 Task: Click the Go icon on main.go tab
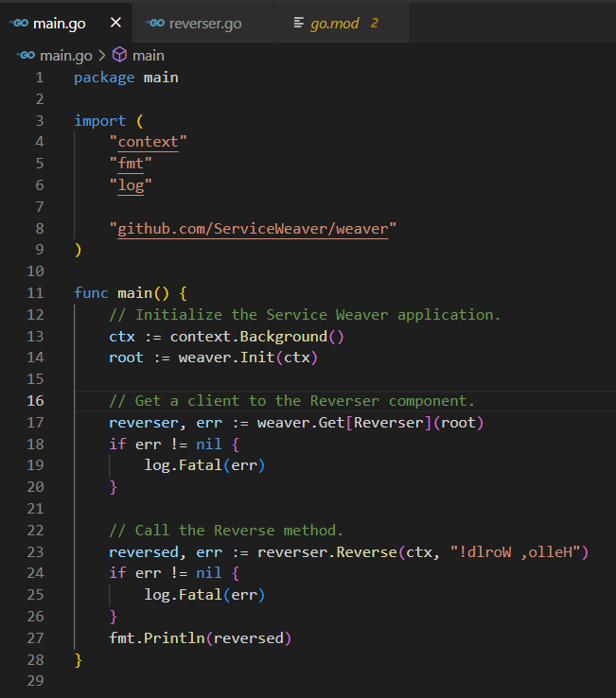click(x=19, y=23)
